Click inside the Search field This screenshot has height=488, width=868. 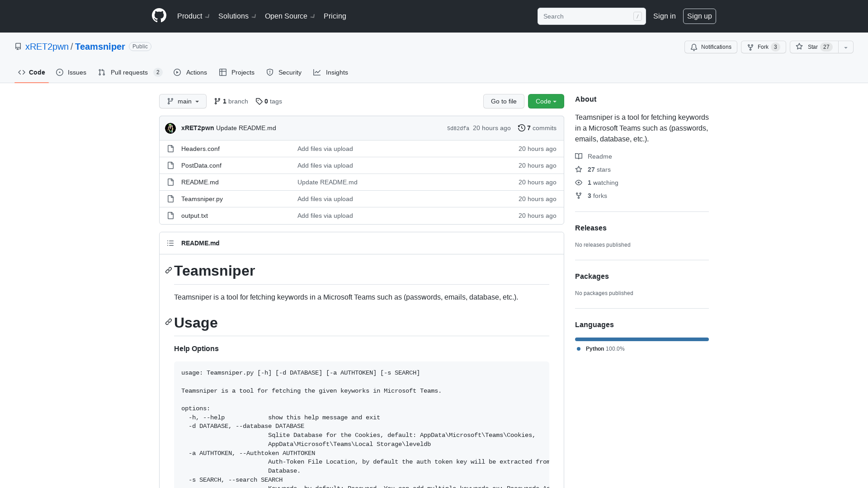point(588,16)
